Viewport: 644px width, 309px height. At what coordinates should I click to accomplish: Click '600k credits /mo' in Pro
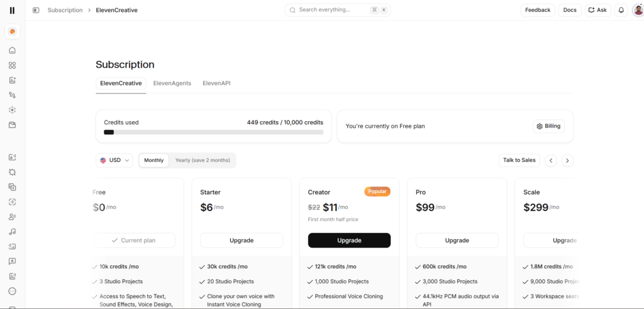tap(445, 267)
